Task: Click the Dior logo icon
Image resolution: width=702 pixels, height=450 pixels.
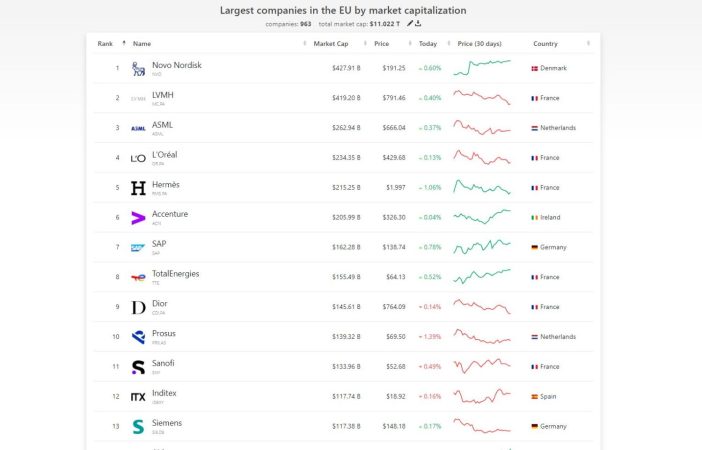Action: pyautogui.click(x=138, y=307)
